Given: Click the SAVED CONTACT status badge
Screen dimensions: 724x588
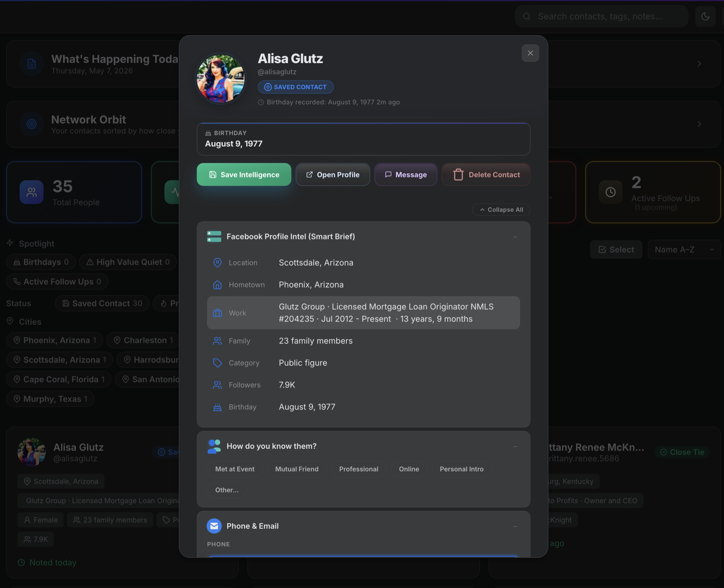Looking at the screenshot, I should 296,87.
